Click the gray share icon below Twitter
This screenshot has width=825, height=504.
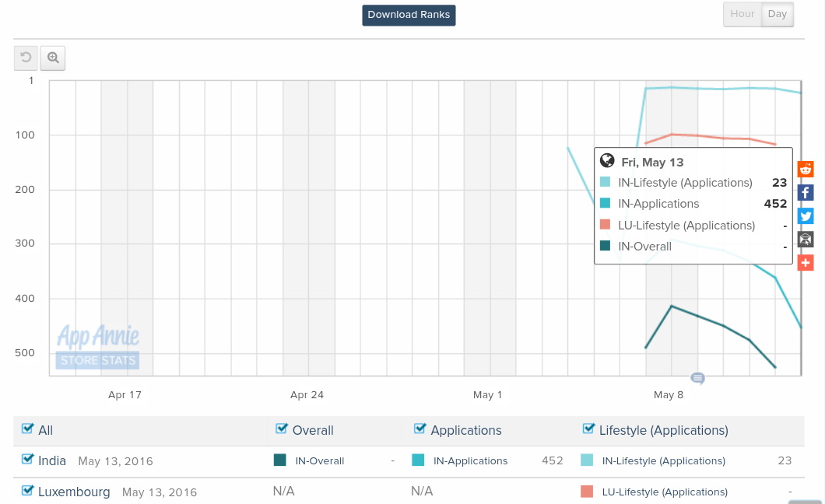(806, 240)
